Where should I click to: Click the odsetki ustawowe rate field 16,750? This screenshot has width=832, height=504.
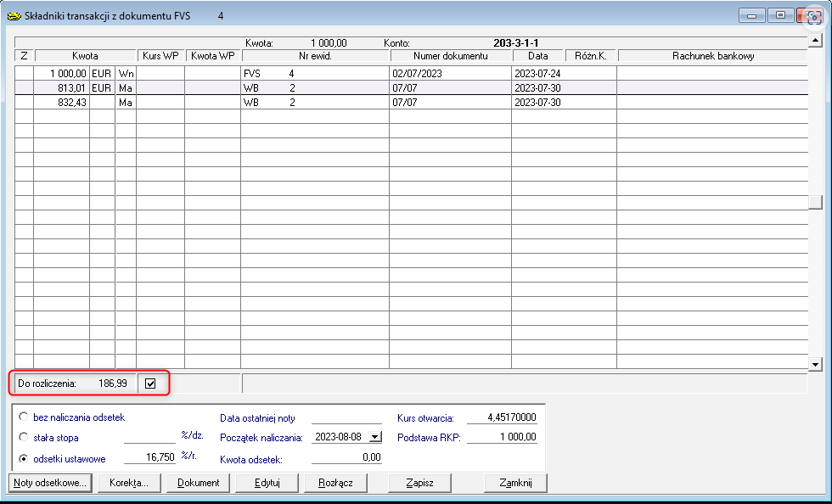[149, 457]
